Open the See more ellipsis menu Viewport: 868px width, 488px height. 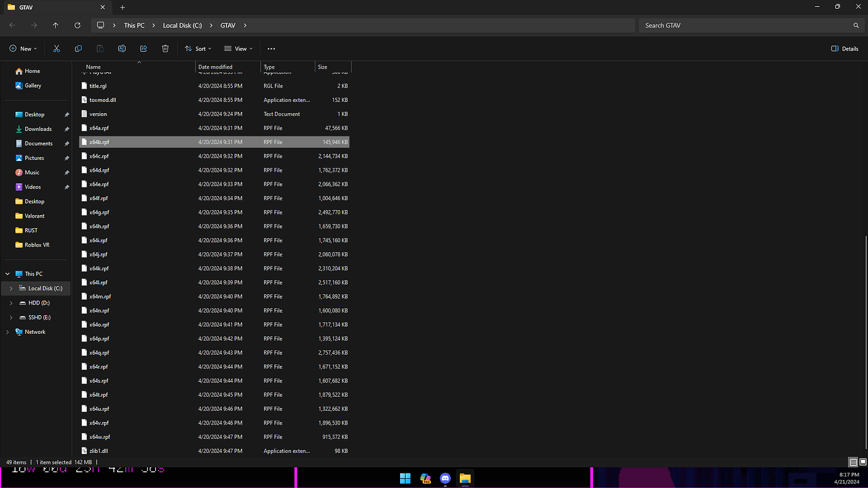[x=271, y=48]
